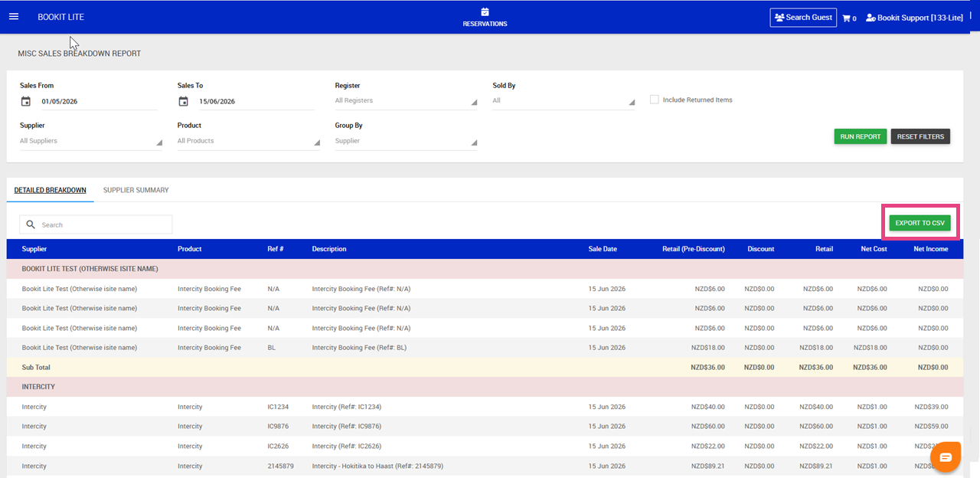The image size is (980, 478).
Task: Click the Run Report button
Action: click(x=861, y=136)
